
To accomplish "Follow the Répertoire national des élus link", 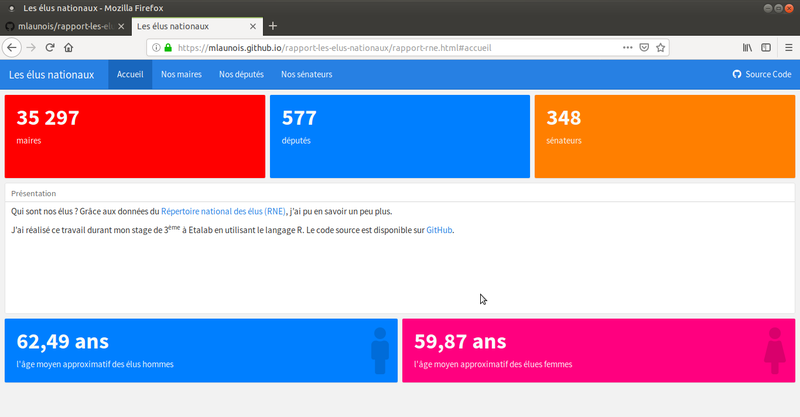I will coord(223,211).
